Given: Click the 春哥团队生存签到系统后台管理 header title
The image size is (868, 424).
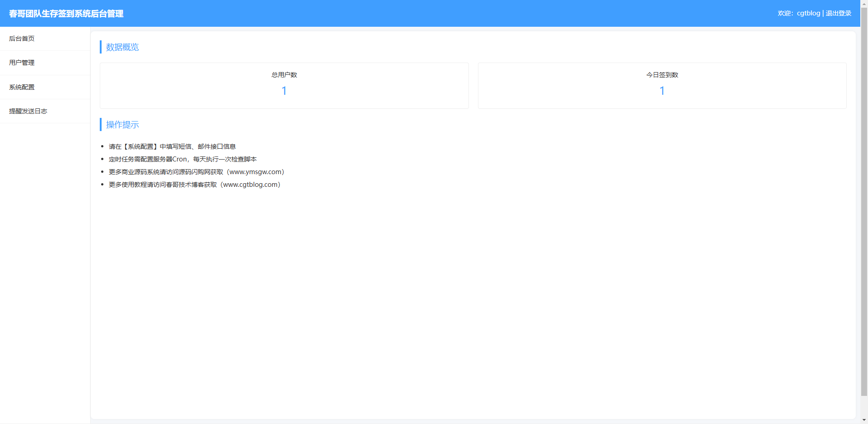Looking at the screenshot, I should [66, 14].
